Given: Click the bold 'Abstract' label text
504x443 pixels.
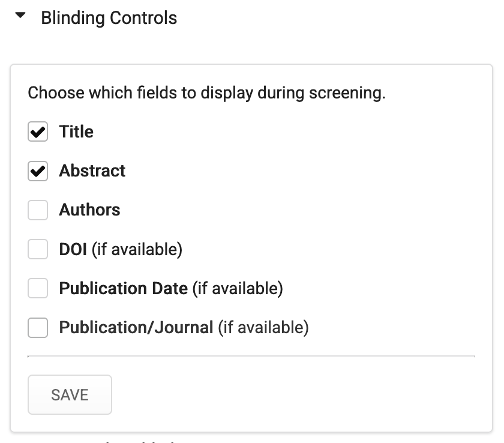Looking at the screenshot, I should [x=92, y=170].
